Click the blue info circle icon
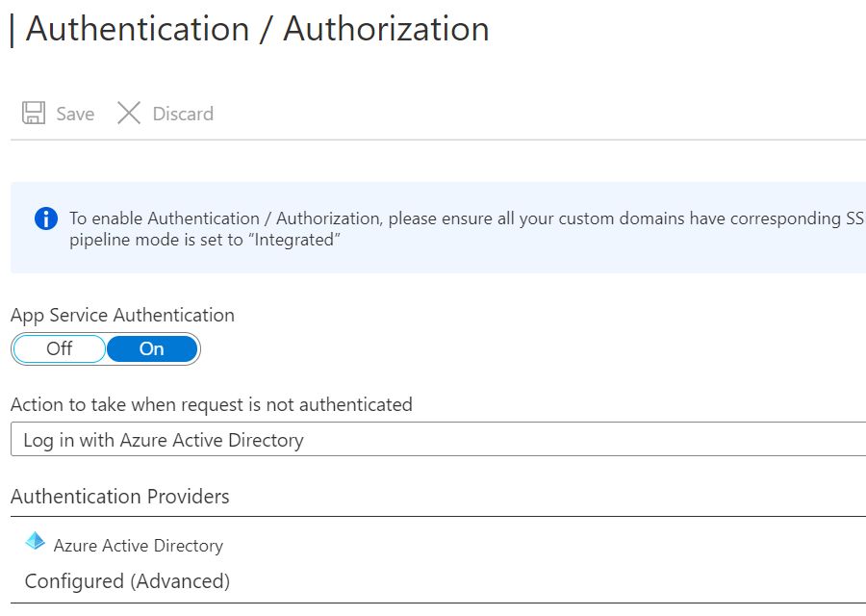This screenshot has width=866, height=616. tap(45, 218)
